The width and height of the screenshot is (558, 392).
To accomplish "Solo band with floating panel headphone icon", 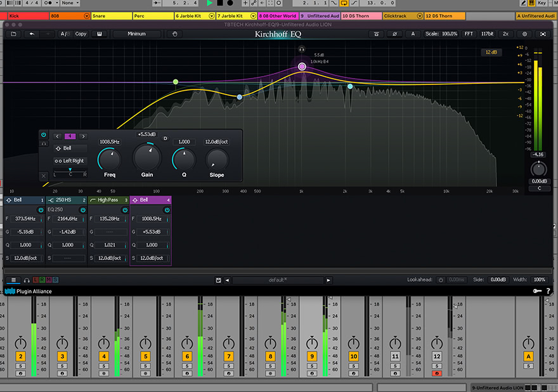I will 43,144.
